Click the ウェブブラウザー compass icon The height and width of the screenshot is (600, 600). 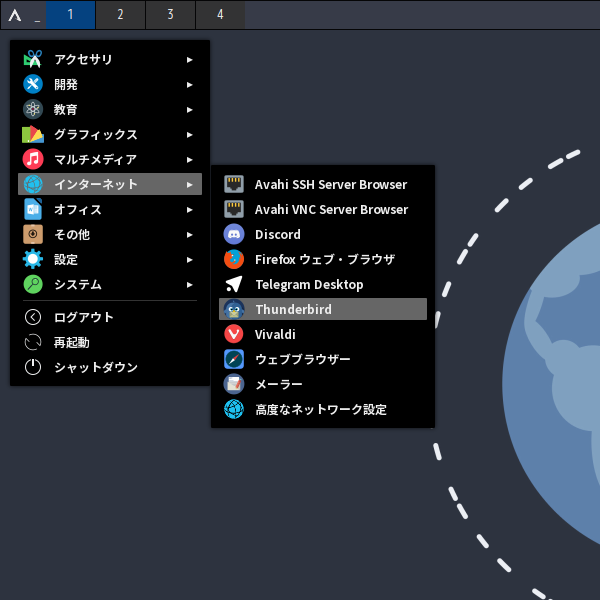234,359
